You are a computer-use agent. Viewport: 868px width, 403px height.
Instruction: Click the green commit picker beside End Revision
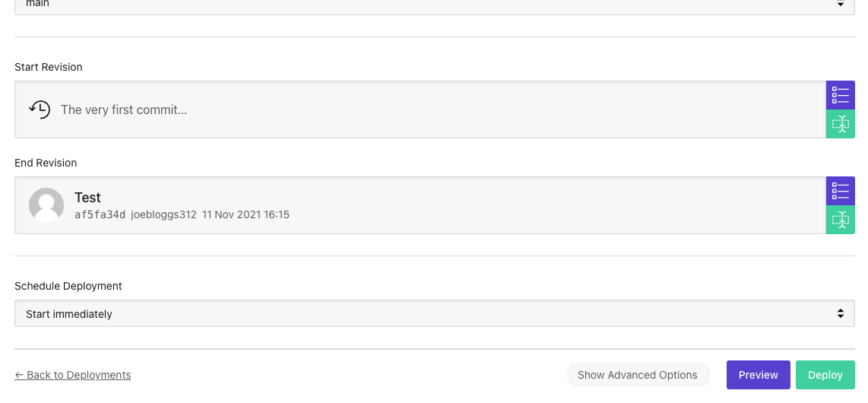[x=840, y=220]
